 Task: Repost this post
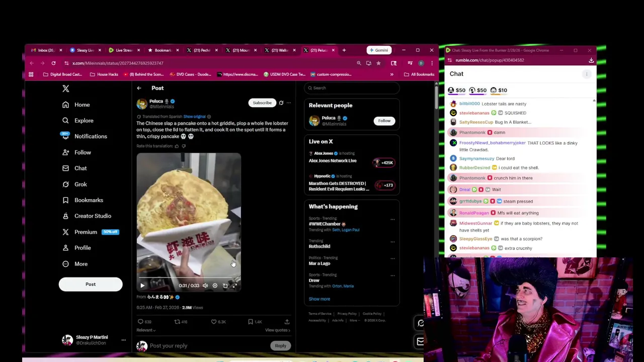click(181, 322)
